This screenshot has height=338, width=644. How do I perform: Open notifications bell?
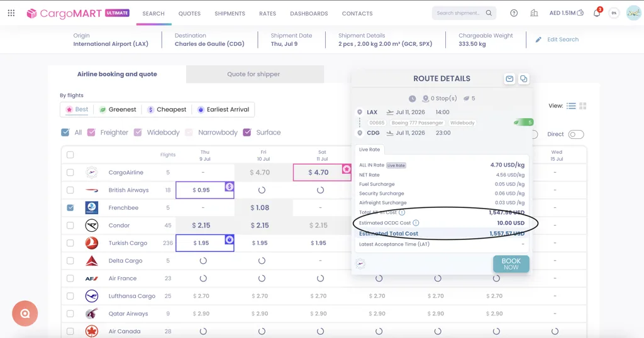597,13
